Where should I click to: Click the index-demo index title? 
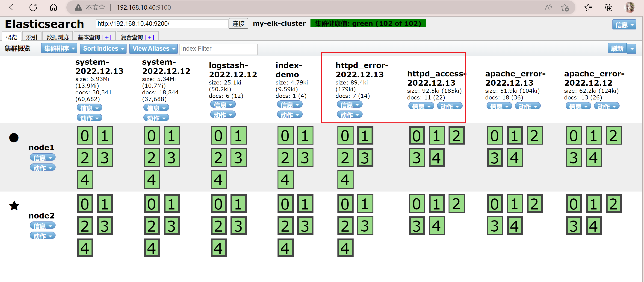click(x=289, y=70)
